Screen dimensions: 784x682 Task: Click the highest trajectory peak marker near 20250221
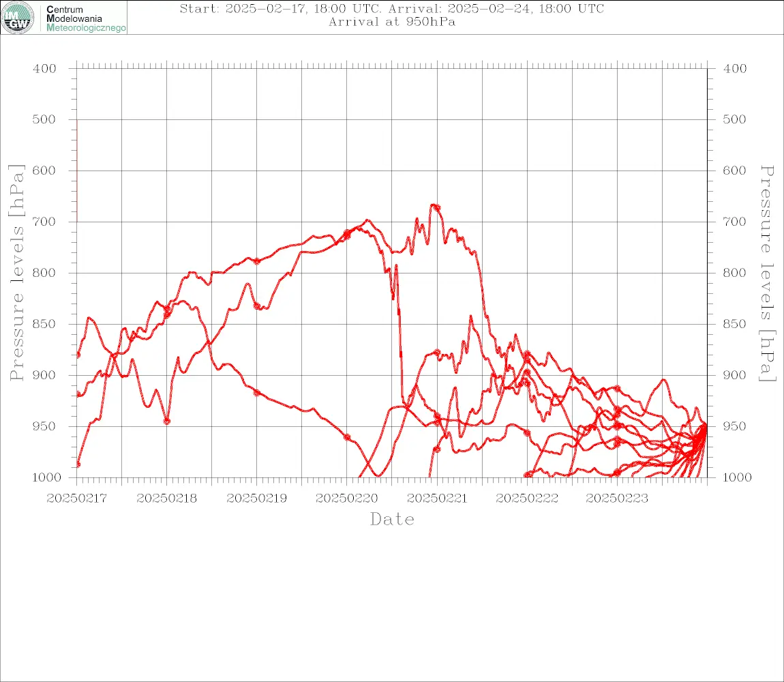(437, 207)
